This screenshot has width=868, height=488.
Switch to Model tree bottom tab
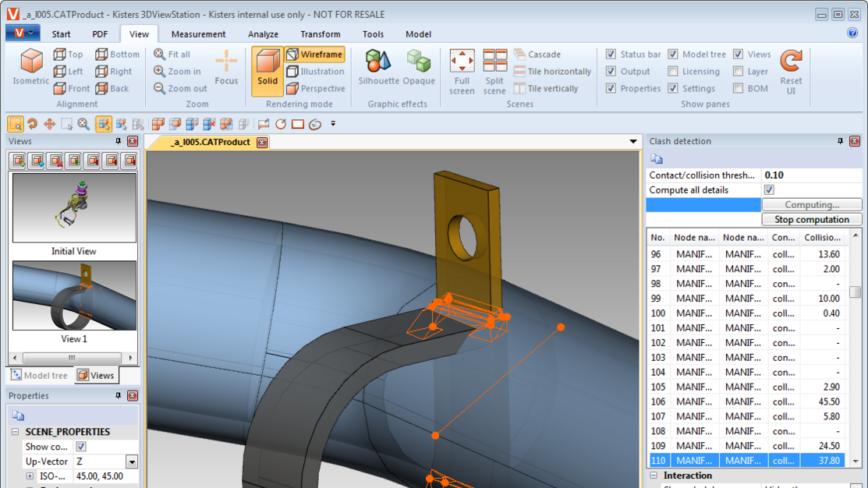39,375
